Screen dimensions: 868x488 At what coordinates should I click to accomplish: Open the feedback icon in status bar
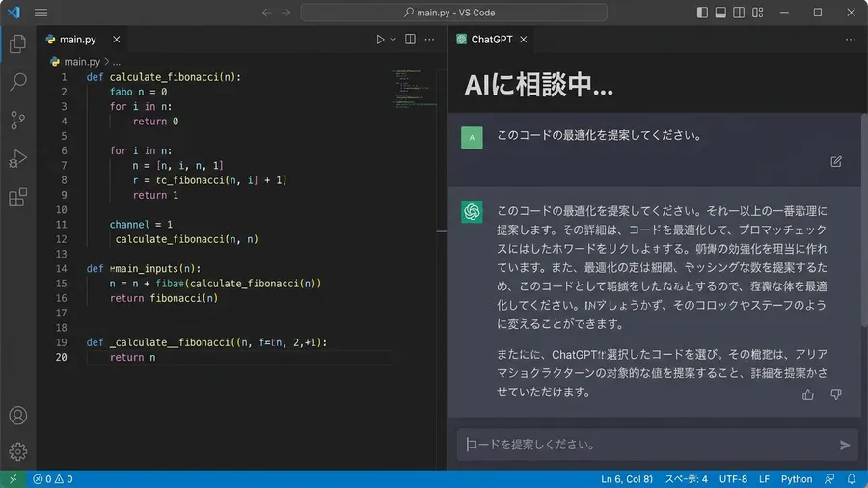(829, 479)
